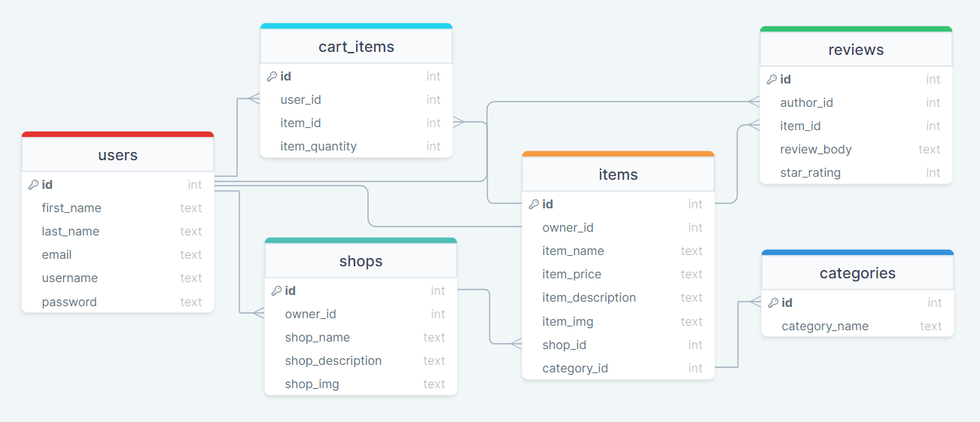Viewport: 980px width, 422px height.
Task: Click text type of shop_description
Action: [434, 360]
